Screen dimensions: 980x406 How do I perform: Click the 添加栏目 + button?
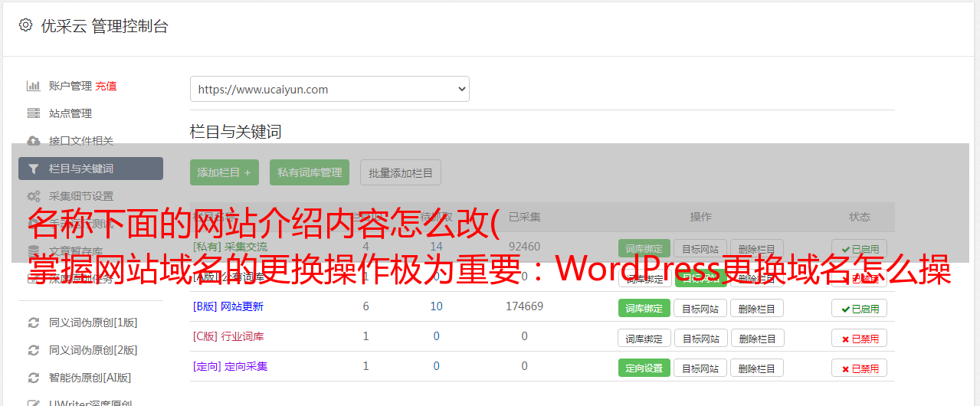[225, 172]
